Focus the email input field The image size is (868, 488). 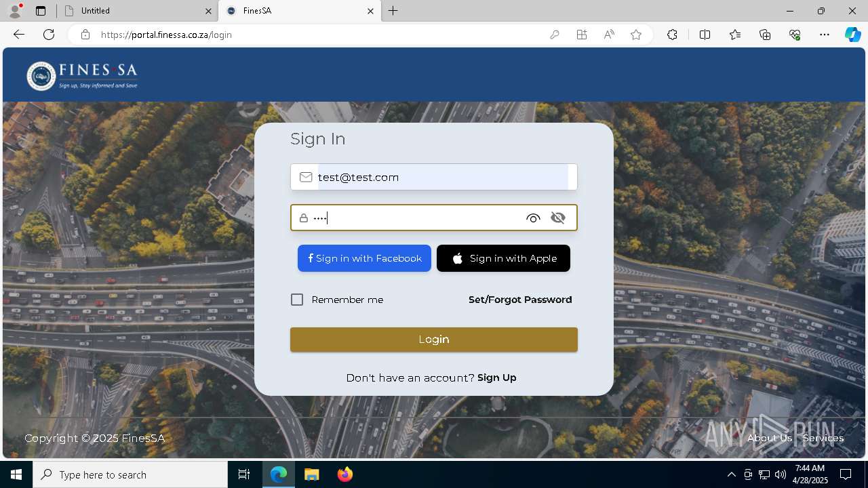pos(434,177)
